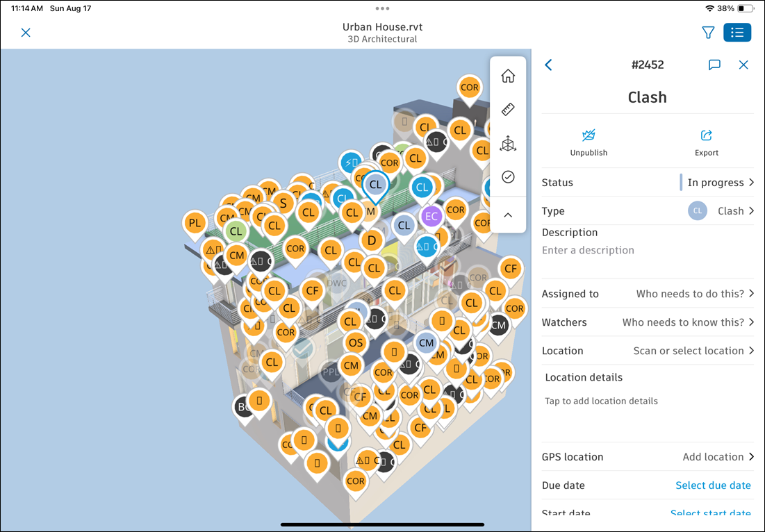Tap the Urban House.rvt title

coord(382,27)
